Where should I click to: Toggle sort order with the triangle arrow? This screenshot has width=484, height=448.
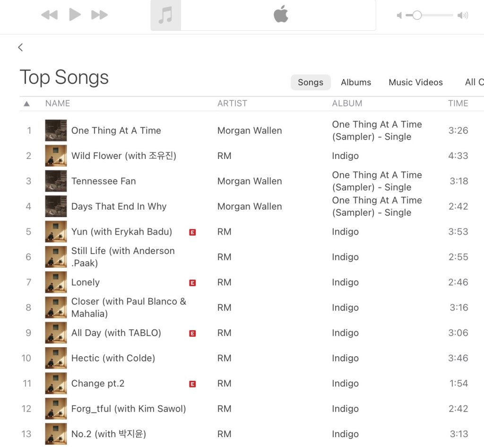point(27,104)
